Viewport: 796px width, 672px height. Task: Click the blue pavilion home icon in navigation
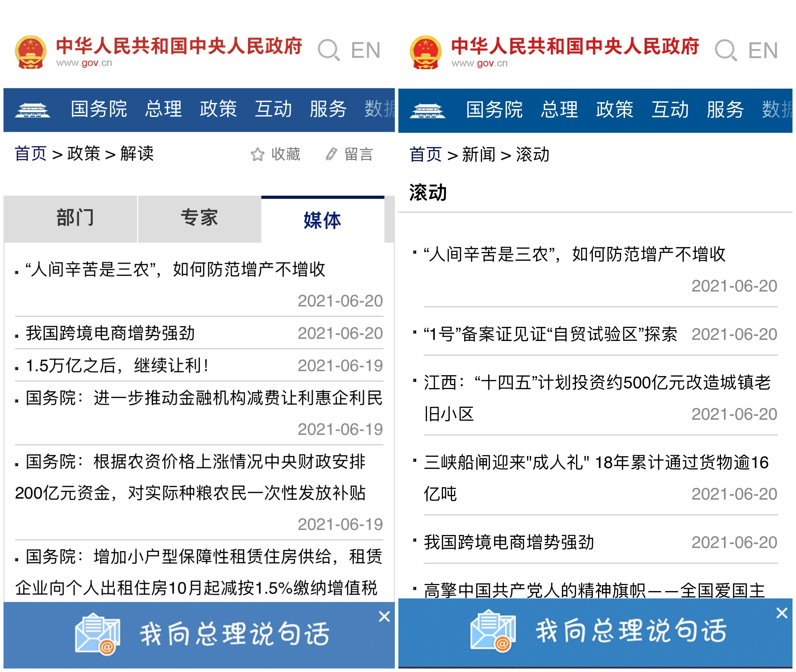coord(32,110)
